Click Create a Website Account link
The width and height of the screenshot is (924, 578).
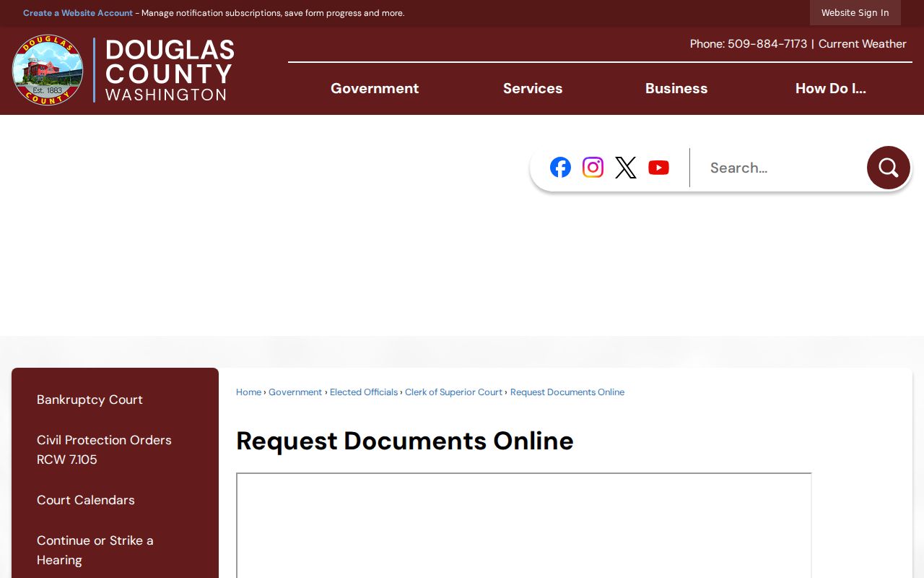pos(78,13)
